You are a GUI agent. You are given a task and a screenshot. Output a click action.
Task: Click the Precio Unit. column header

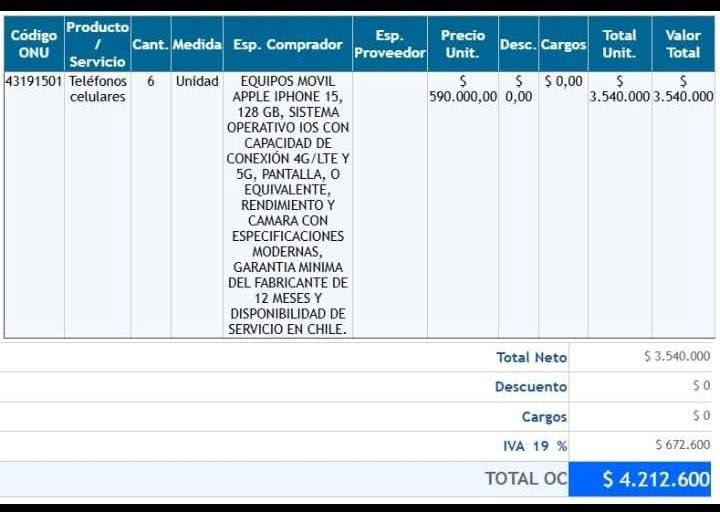462,44
